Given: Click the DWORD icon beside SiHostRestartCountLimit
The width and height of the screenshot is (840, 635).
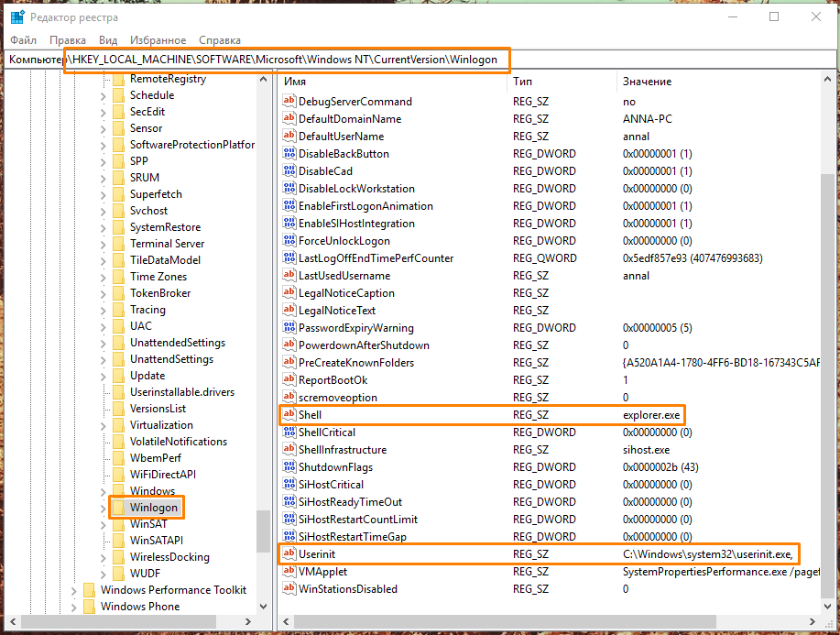Looking at the screenshot, I should [289, 519].
